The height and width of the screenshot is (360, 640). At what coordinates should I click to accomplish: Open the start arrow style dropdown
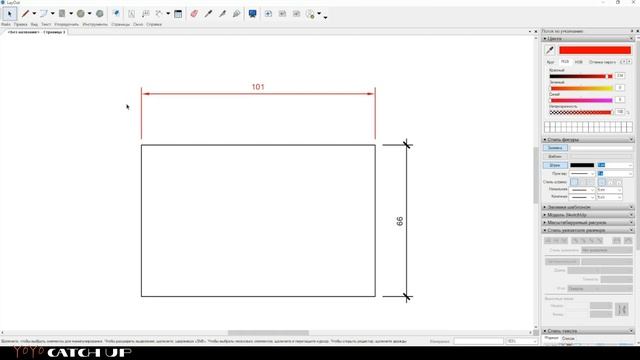[x=582, y=190]
